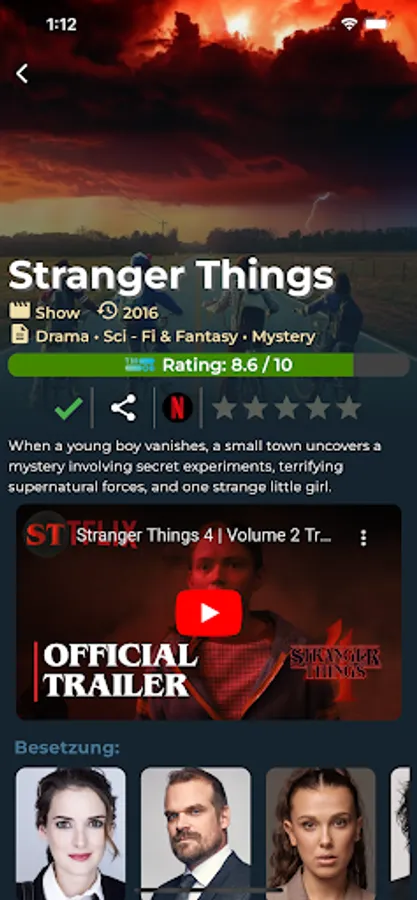Open the third cast member's photo
Screen dimensions: 417x900
tap(321, 833)
